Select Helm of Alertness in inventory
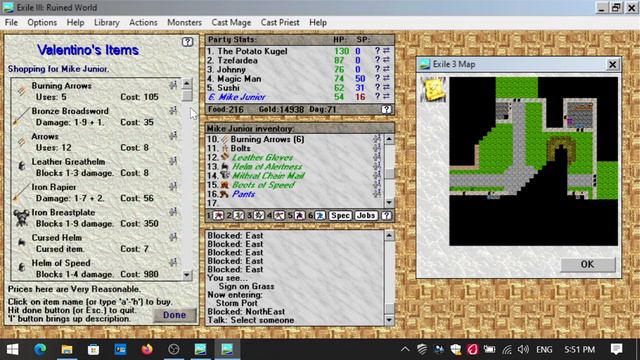 click(x=267, y=167)
